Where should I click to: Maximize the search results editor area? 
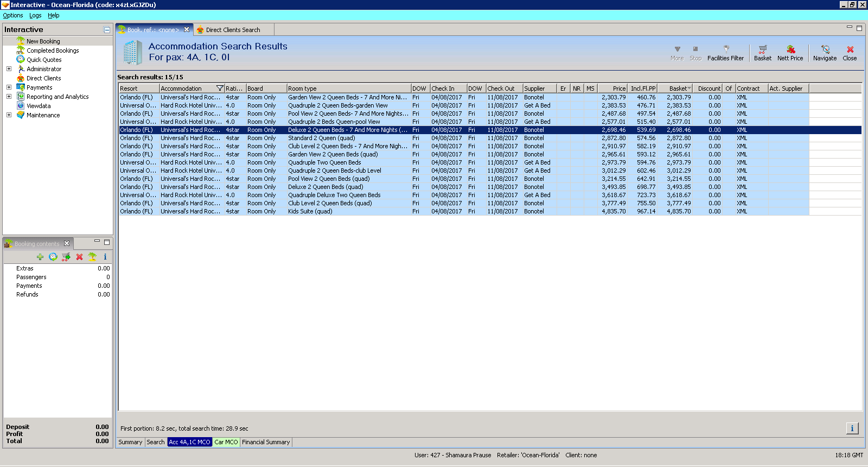859,28
